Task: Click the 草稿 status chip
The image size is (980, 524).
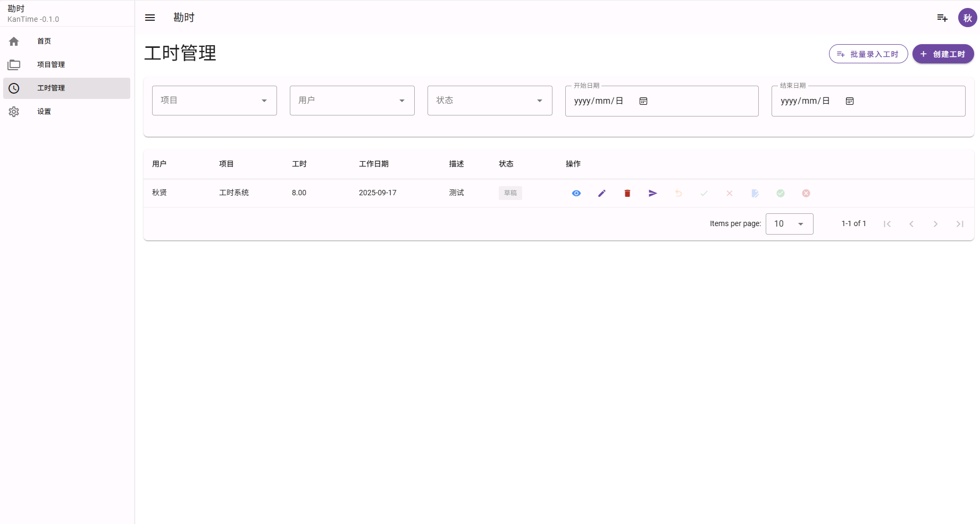Action: point(510,193)
